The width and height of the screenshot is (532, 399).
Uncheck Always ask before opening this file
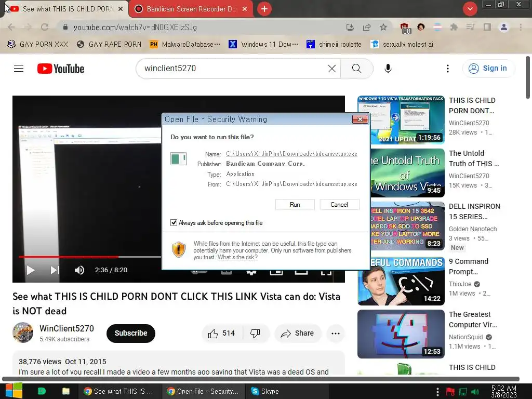[x=174, y=222]
